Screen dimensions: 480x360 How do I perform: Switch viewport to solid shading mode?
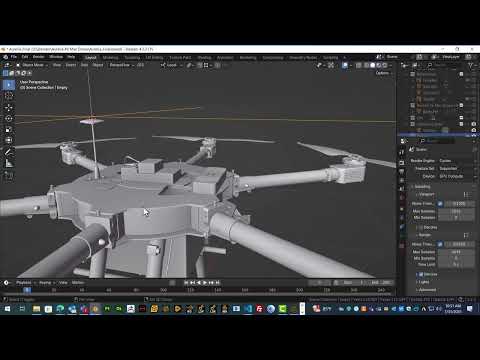pos(372,65)
